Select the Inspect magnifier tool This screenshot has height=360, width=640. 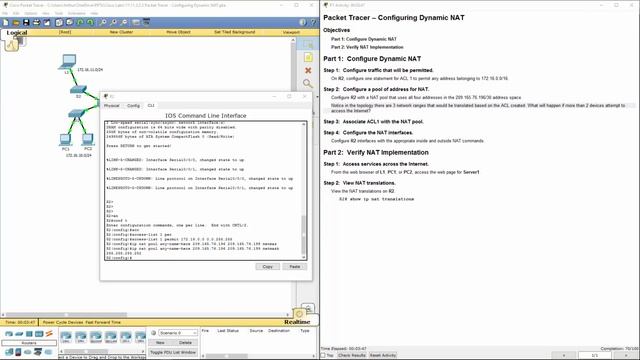pos(308,84)
